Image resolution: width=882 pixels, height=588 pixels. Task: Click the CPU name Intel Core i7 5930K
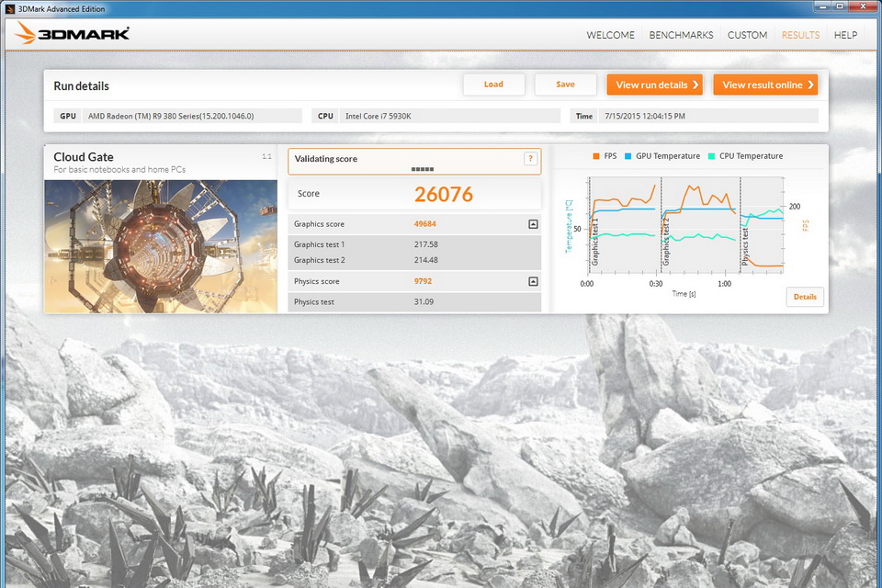point(378,116)
